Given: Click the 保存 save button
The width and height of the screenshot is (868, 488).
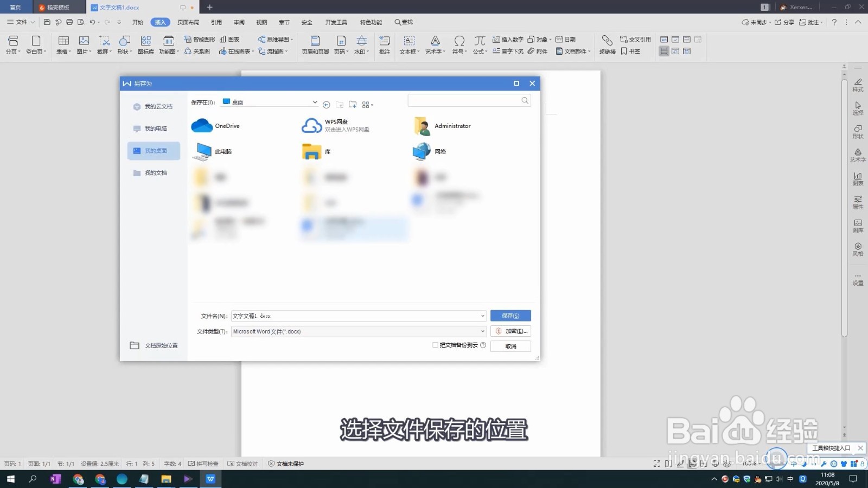Looking at the screenshot, I should tap(510, 316).
